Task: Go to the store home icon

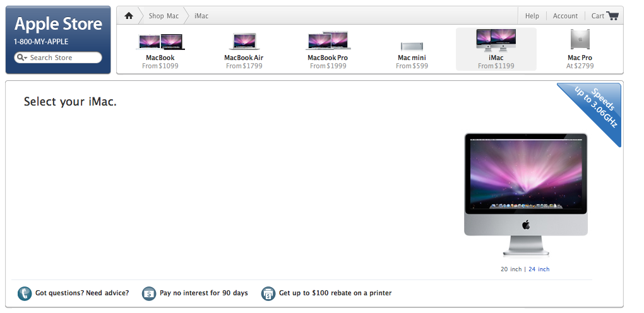Action: pos(129,16)
